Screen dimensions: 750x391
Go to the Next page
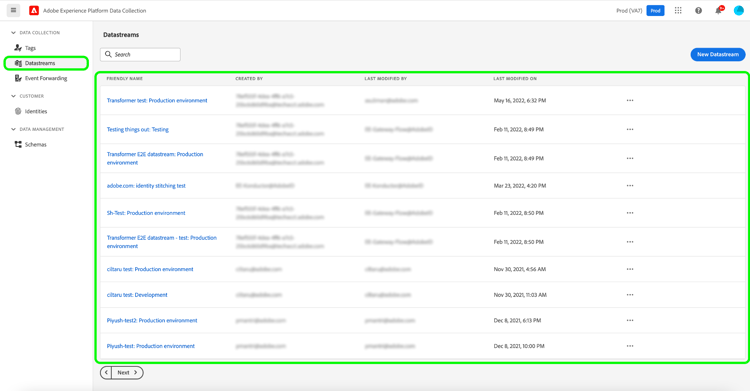point(127,372)
